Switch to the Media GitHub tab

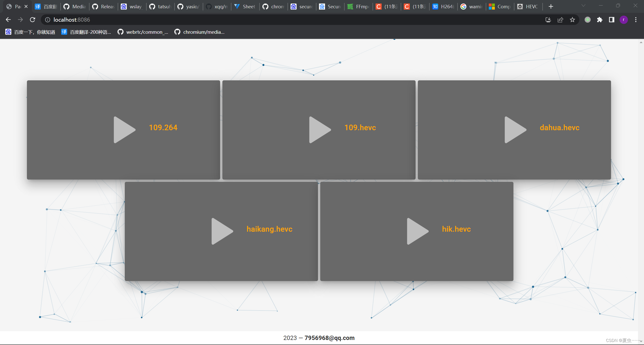point(75,7)
